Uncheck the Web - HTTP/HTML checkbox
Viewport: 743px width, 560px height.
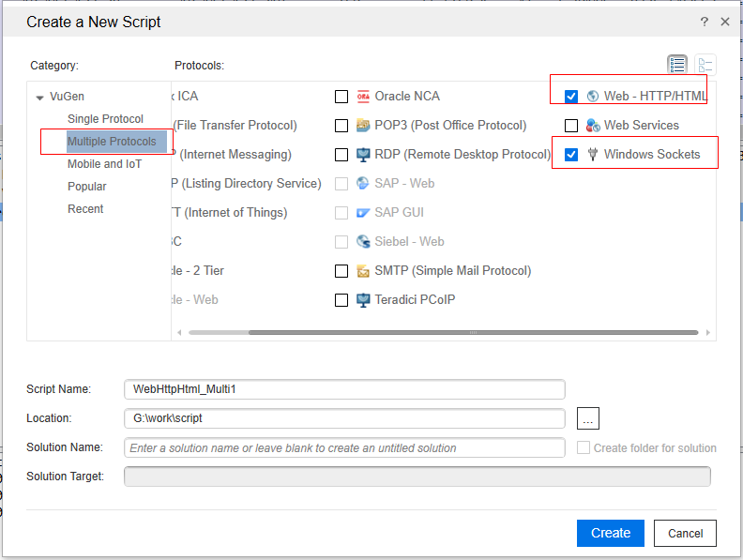[571, 97]
